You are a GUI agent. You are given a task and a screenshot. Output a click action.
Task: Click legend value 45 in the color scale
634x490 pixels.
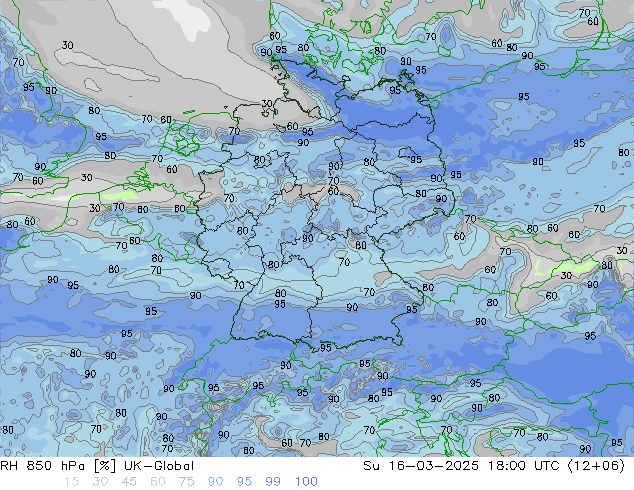tap(129, 482)
